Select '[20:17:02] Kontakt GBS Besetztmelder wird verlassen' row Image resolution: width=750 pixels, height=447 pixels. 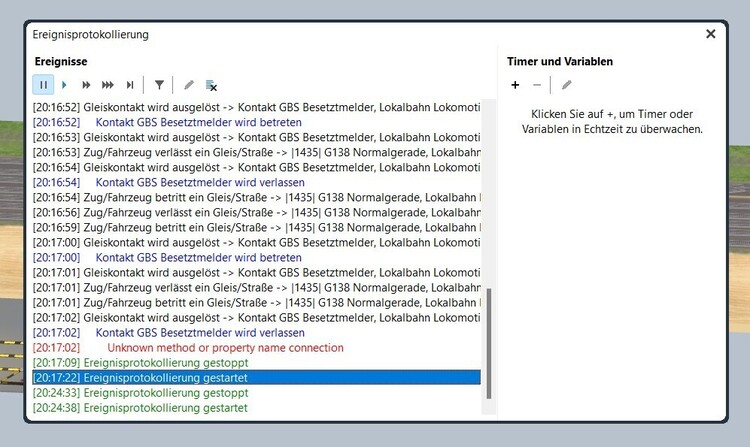point(256,332)
